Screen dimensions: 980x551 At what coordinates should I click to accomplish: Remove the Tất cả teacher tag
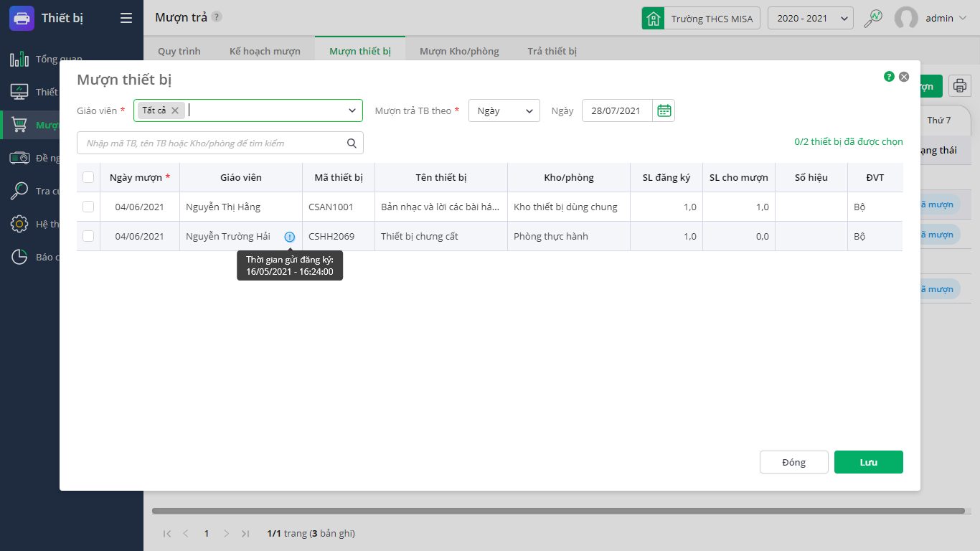pyautogui.click(x=175, y=110)
